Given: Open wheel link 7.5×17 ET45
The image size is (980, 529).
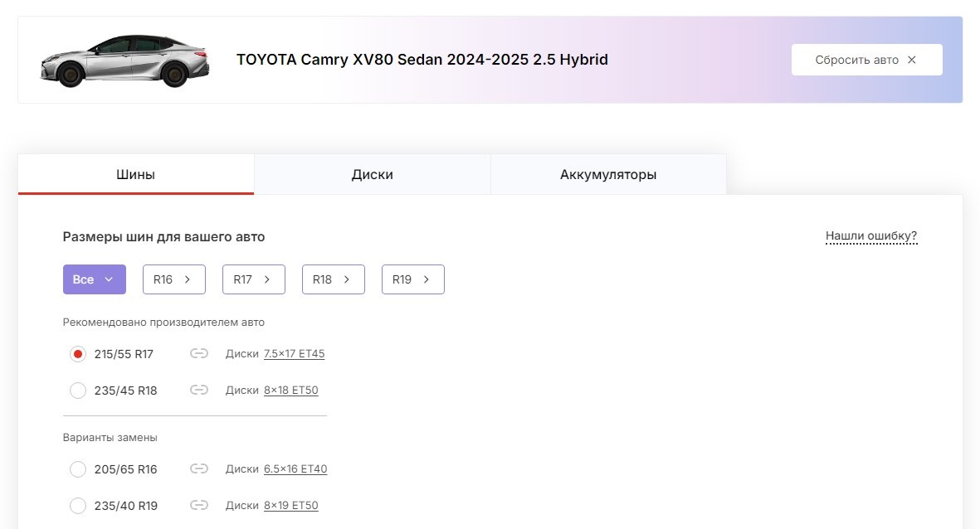Looking at the screenshot, I should pos(295,353).
